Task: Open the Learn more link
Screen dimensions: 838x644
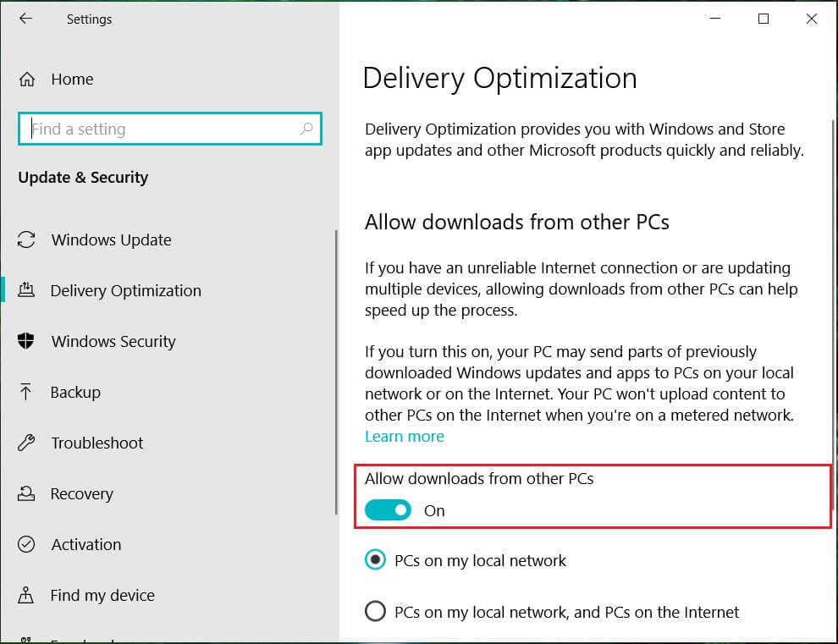Action: (404, 436)
